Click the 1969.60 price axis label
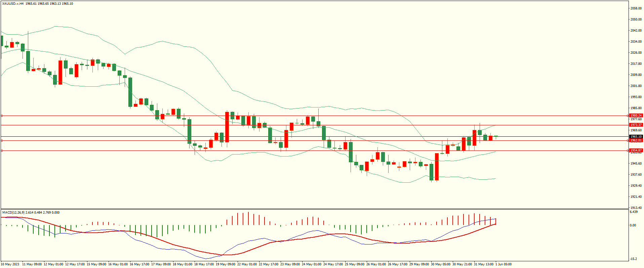Viewport: 644px width, 268px height. [x=636, y=130]
